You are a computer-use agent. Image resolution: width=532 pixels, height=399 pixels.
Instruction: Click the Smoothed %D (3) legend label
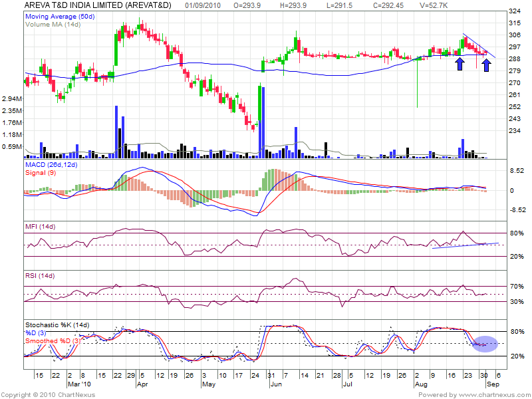click(53, 340)
